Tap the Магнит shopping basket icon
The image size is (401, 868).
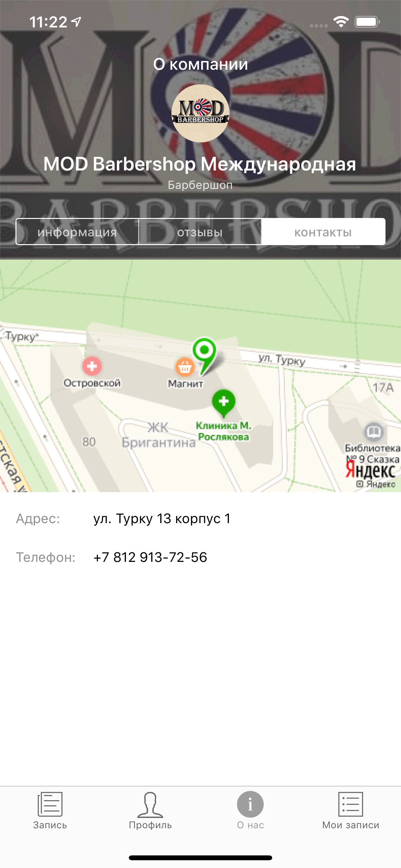click(x=185, y=367)
